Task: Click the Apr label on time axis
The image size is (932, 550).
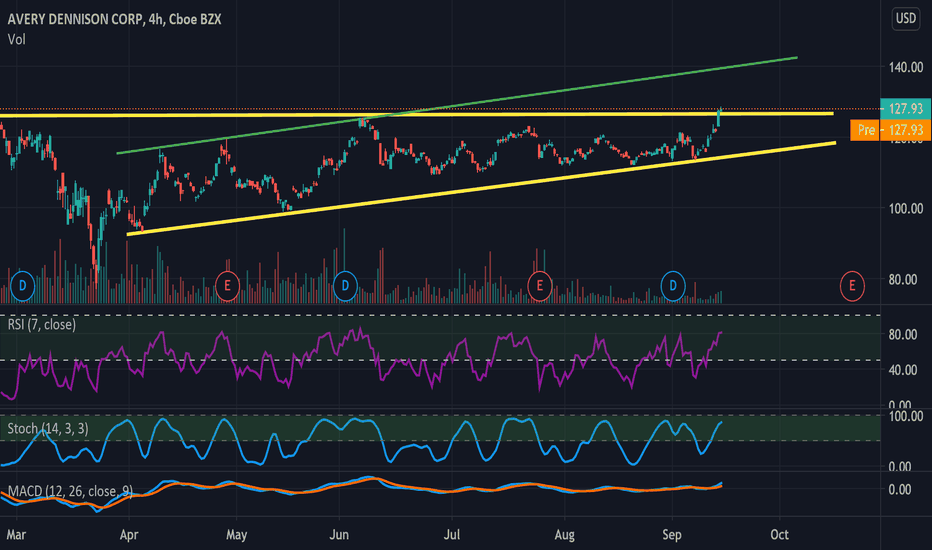Action: (x=129, y=535)
